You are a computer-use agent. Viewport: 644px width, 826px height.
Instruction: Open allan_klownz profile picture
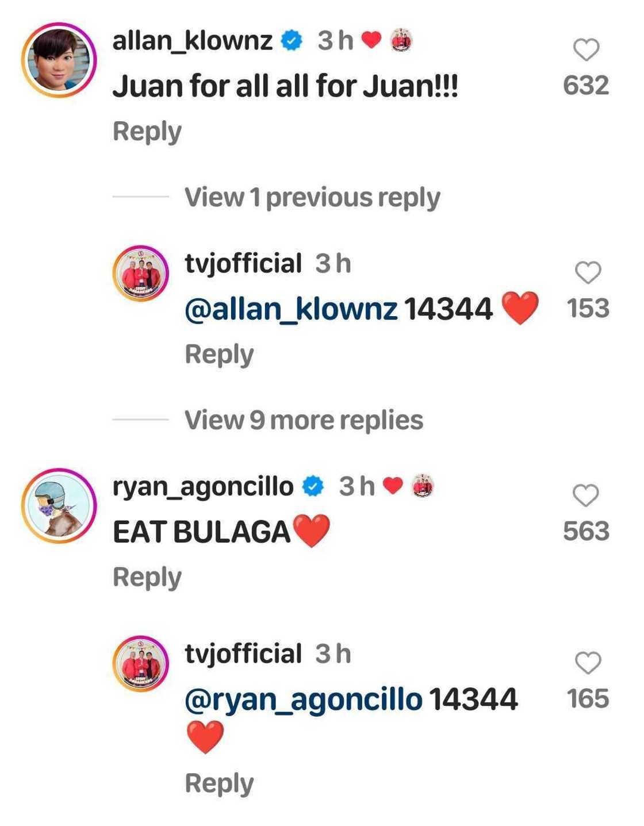pos(59,60)
